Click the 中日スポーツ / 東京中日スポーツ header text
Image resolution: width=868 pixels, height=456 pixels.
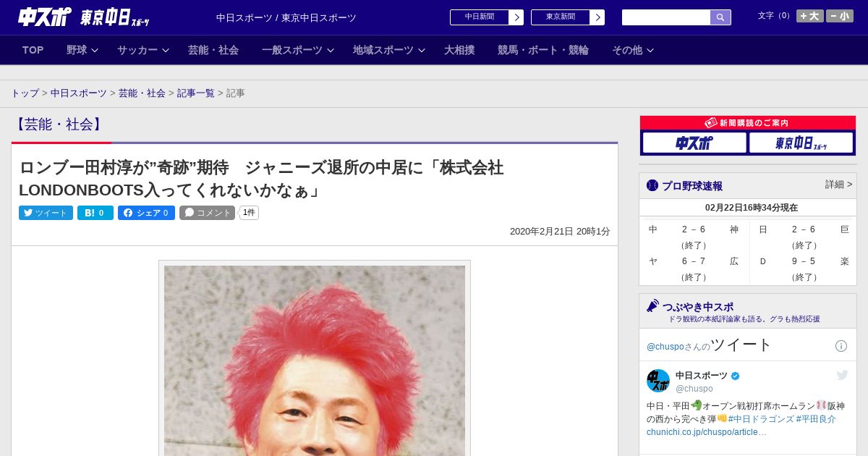click(x=286, y=17)
